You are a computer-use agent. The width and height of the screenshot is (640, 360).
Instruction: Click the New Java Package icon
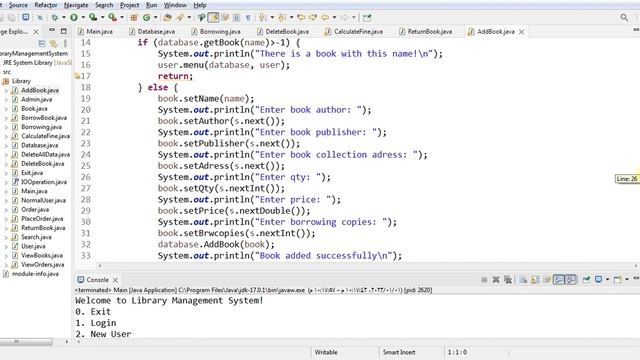pyautogui.click(x=134, y=17)
